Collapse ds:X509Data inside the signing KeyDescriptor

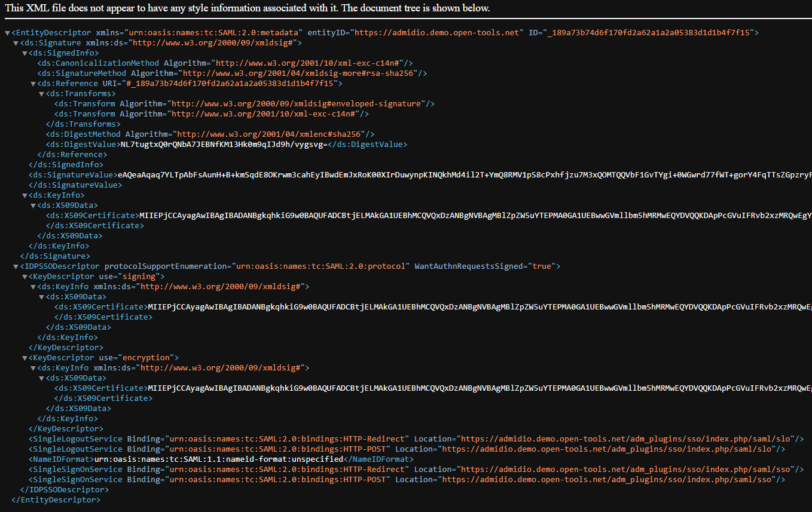pos(41,297)
